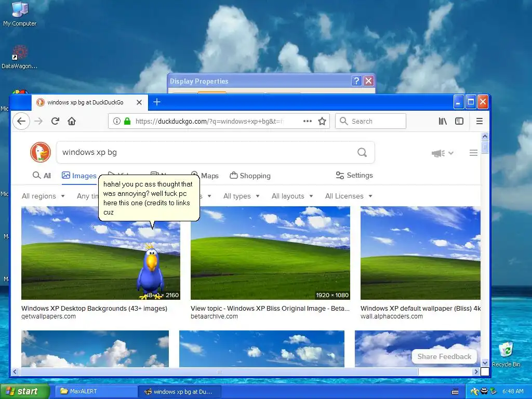The image size is (532, 399).
Task: Open My Computer desktop icon
Action: [20, 14]
